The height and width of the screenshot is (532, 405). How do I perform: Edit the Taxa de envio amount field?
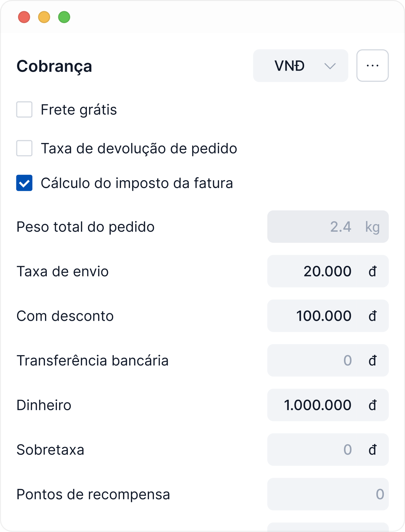(x=320, y=271)
